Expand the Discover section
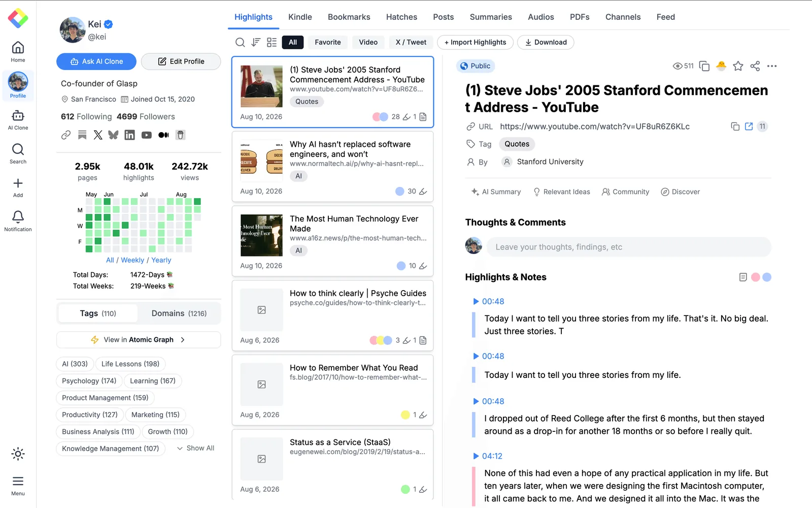 (680, 192)
